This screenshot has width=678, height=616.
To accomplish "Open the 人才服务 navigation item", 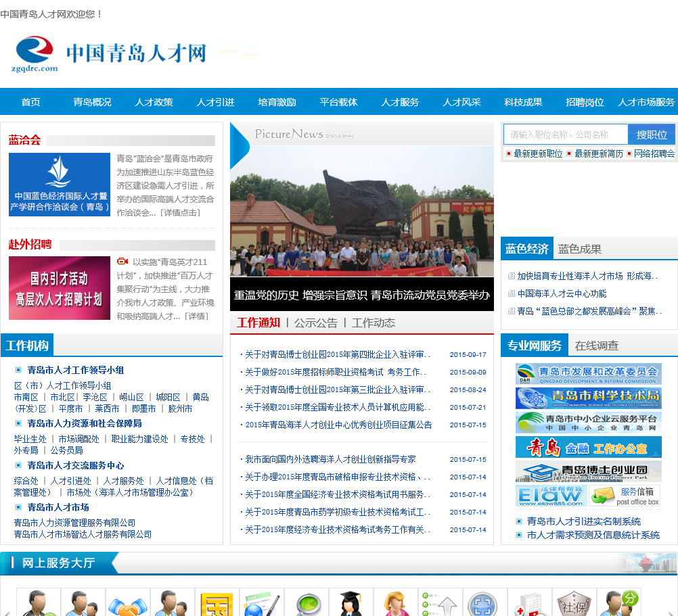I will point(400,102).
